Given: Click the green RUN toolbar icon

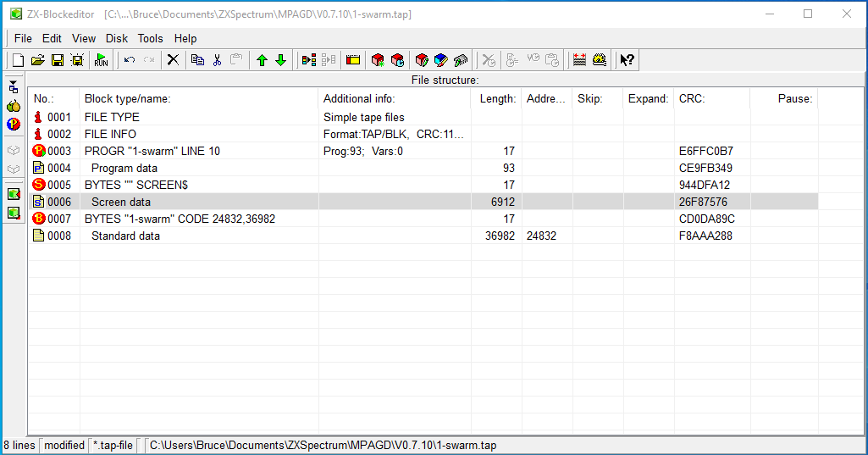Looking at the screenshot, I should [101, 60].
